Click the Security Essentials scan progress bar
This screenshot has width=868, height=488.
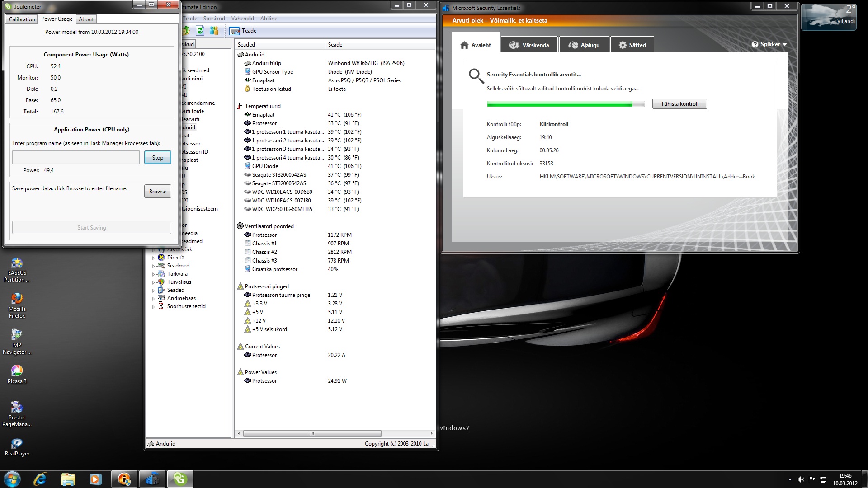click(566, 104)
